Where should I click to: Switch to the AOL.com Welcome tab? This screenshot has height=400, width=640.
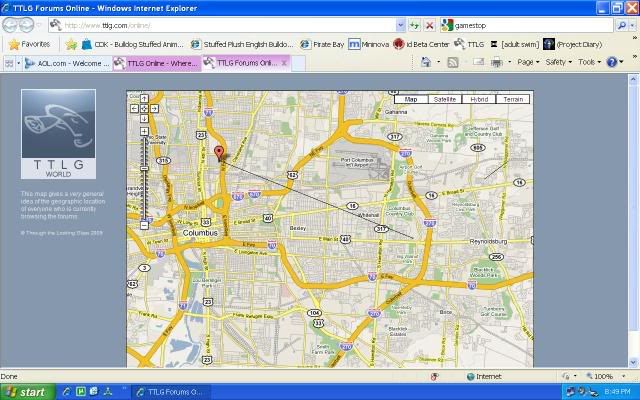click(x=65, y=62)
